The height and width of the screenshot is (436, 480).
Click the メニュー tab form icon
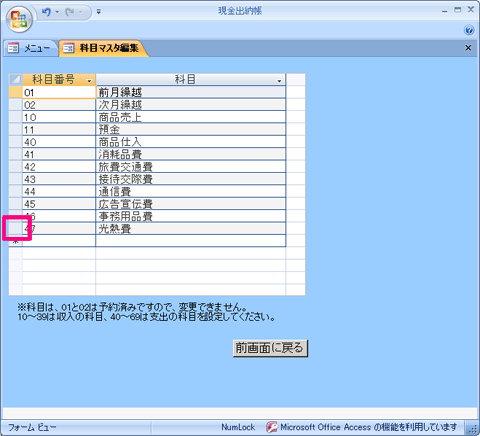(13, 48)
